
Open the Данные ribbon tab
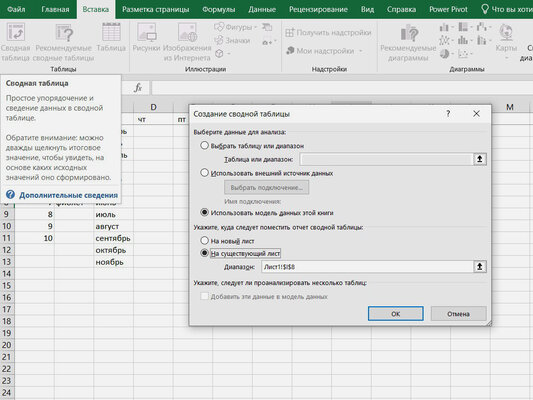click(x=262, y=9)
